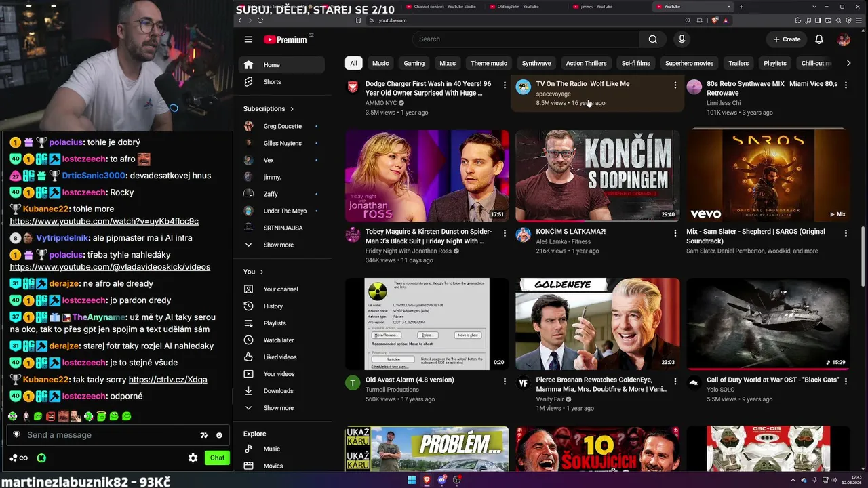Select the All filter chip

point(353,63)
